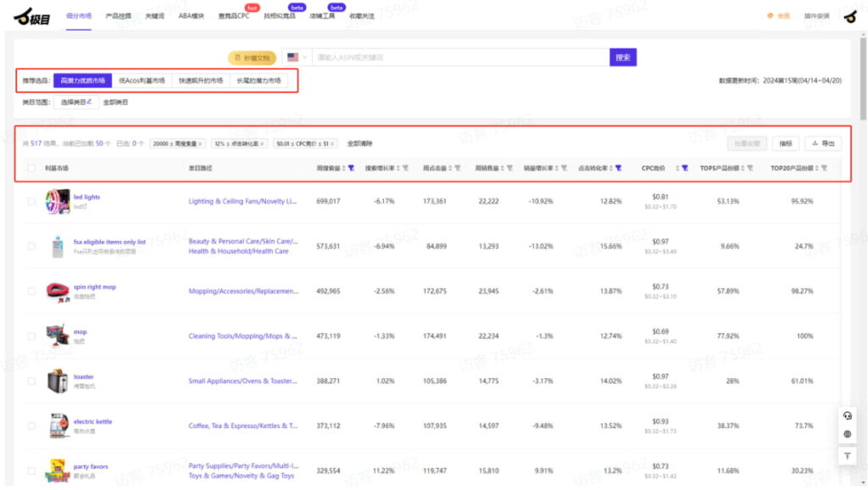Open the US flag marketplace dropdown
The height and width of the screenshot is (490, 868).
click(297, 58)
